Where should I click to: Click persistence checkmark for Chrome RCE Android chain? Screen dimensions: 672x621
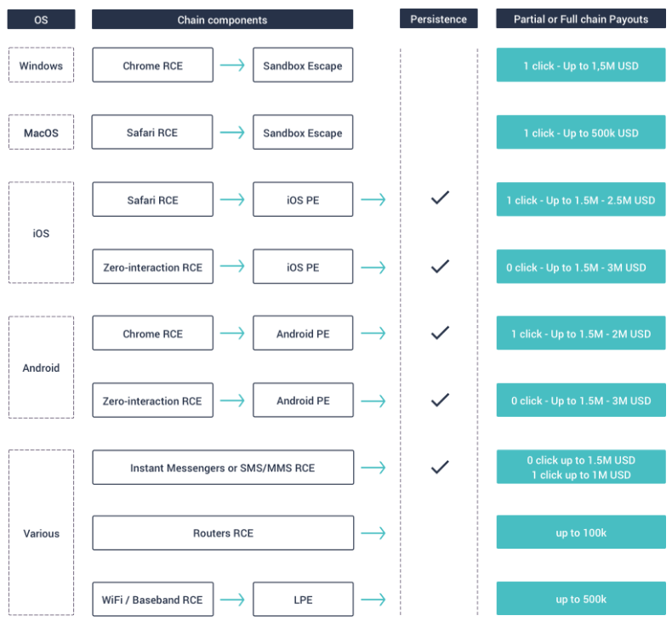pyautogui.click(x=439, y=333)
